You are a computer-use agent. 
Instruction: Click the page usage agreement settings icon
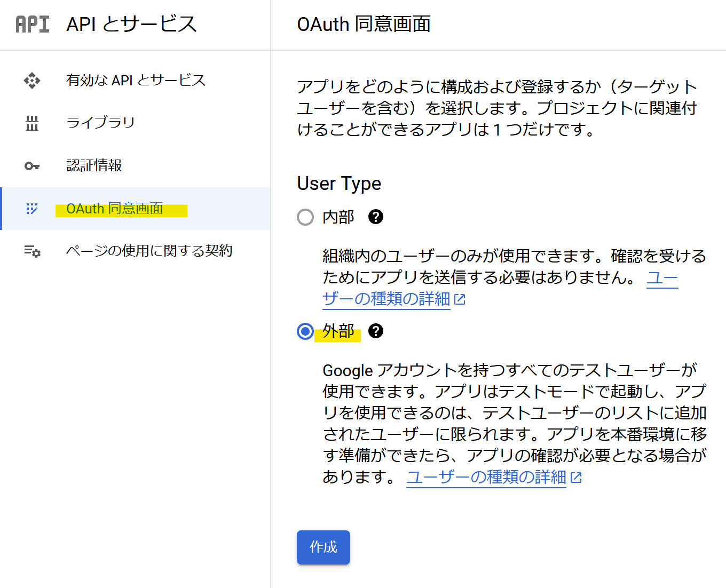click(32, 251)
